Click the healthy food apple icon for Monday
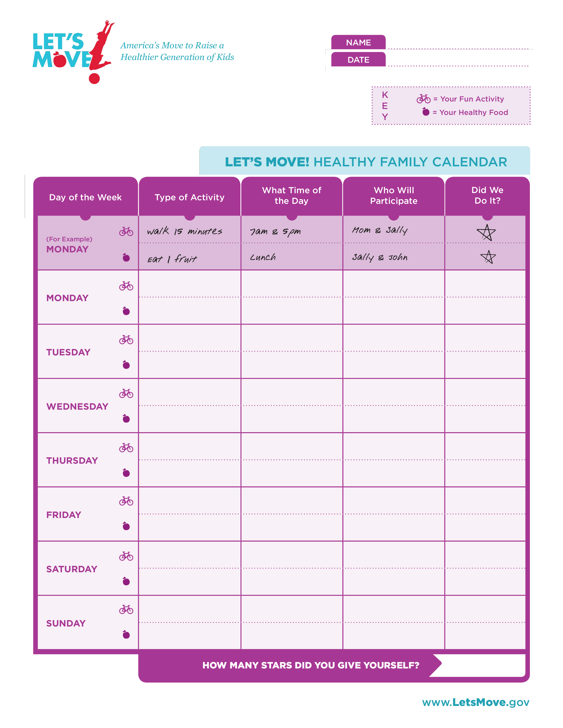This screenshot has height=728, width=563. click(127, 311)
